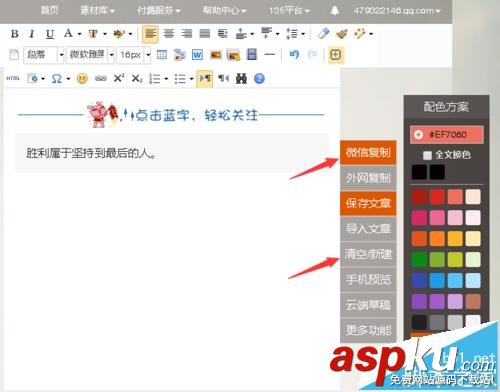This screenshot has height=392, width=500.
Task: Align text to the right
Action: coord(187,34)
